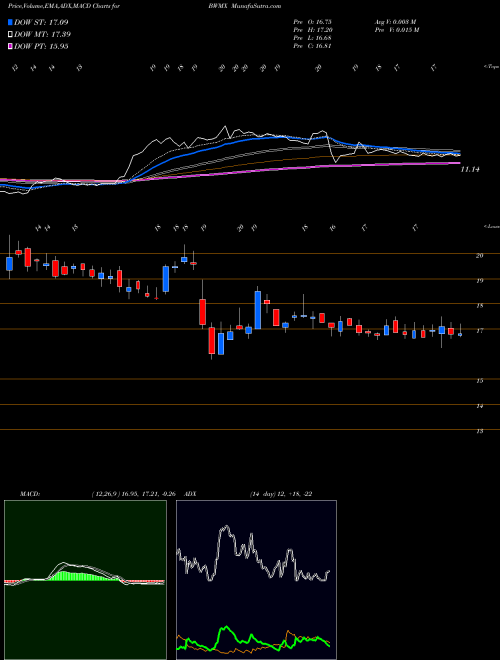The height and width of the screenshot is (660, 500).
Task: Click the 'Pre H: 17.20' value
Action: tap(312, 30)
